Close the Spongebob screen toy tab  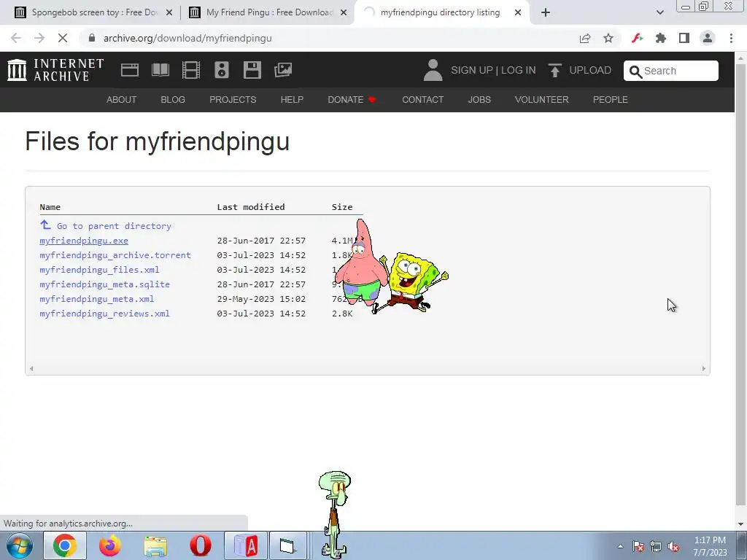[169, 13]
